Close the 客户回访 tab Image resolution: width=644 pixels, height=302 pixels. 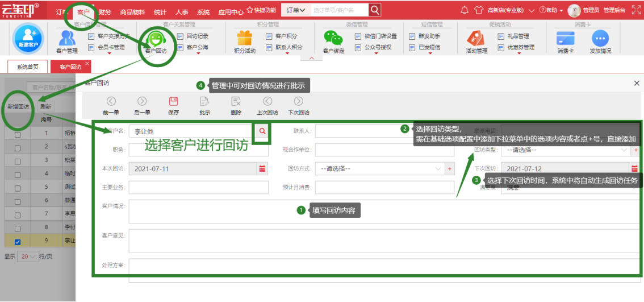87,63
